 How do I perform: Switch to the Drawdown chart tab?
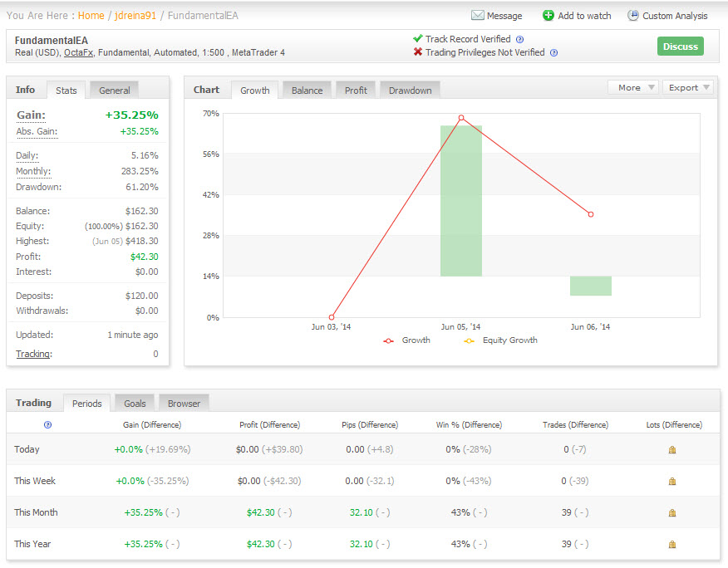click(410, 91)
